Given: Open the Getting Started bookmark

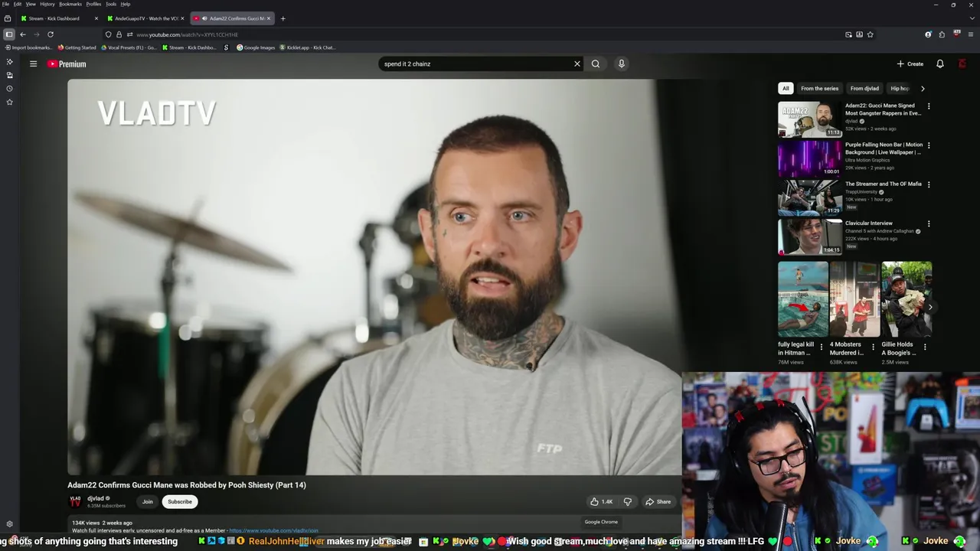Looking at the screenshot, I should click(77, 47).
